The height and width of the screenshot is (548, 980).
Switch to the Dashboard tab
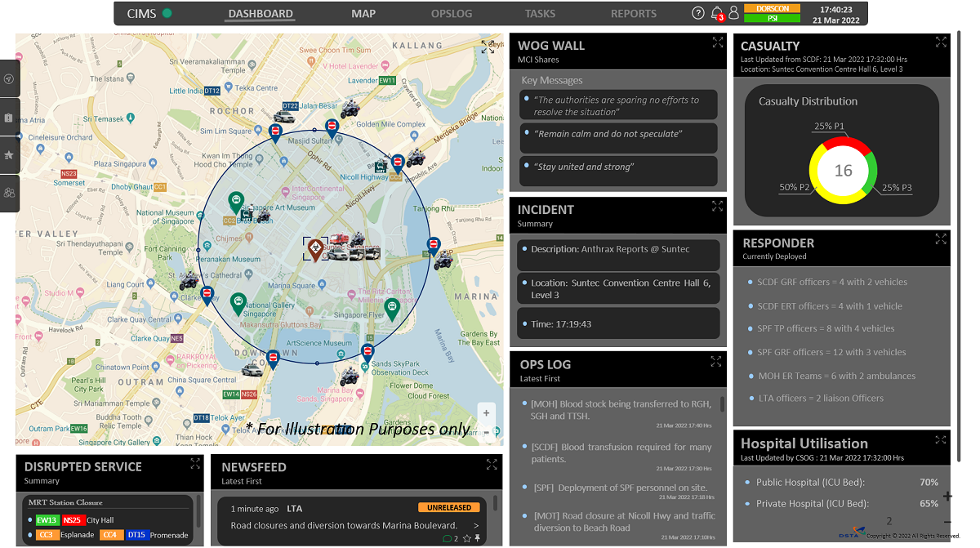click(x=261, y=14)
